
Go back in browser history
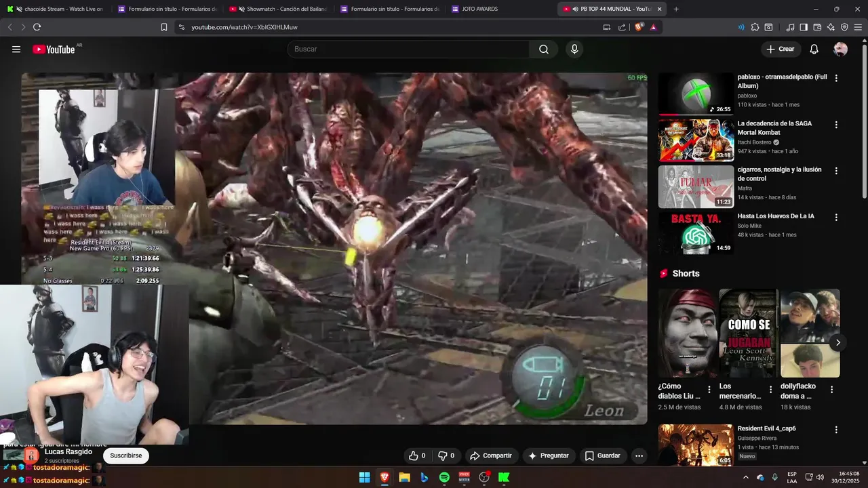tap(9, 27)
